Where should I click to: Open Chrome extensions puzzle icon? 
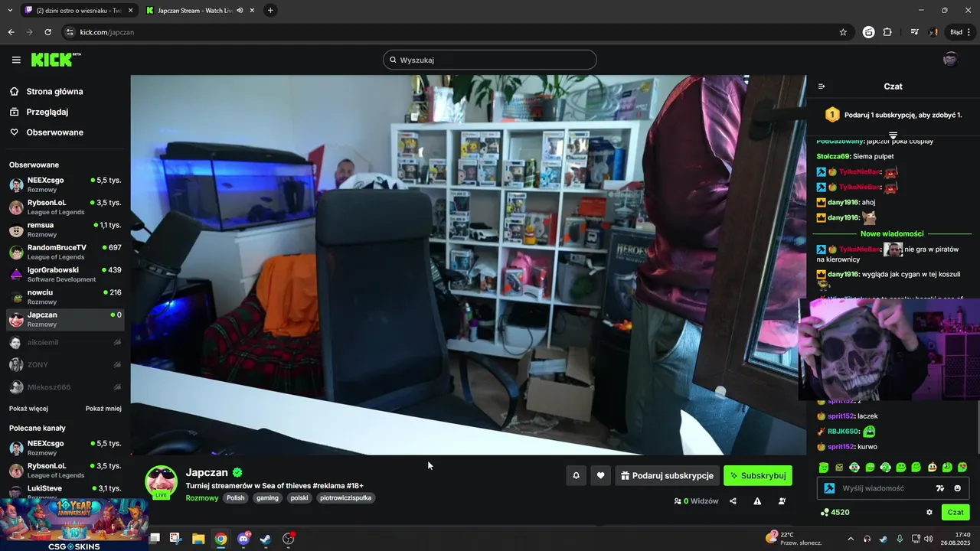[887, 32]
